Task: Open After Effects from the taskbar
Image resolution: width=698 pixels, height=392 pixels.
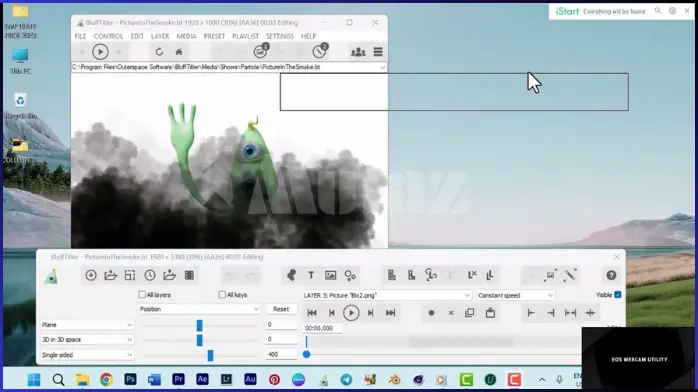Action: click(x=202, y=380)
